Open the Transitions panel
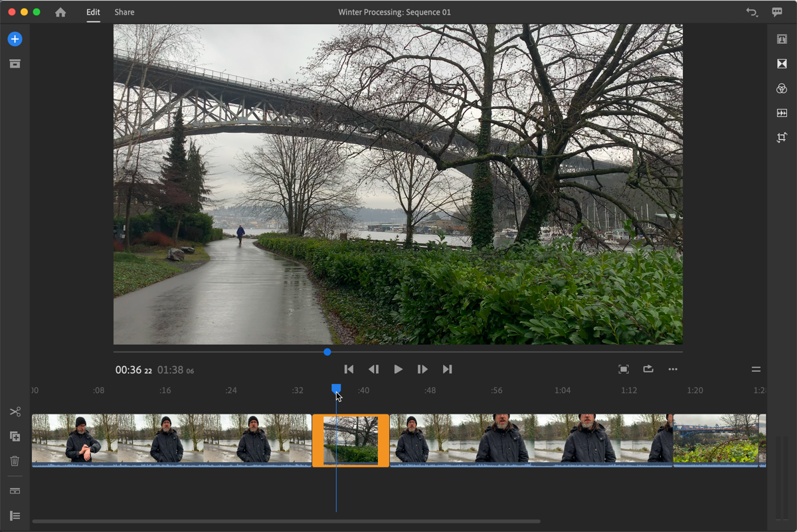Screen dimensions: 797x532 click(x=782, y=64)
